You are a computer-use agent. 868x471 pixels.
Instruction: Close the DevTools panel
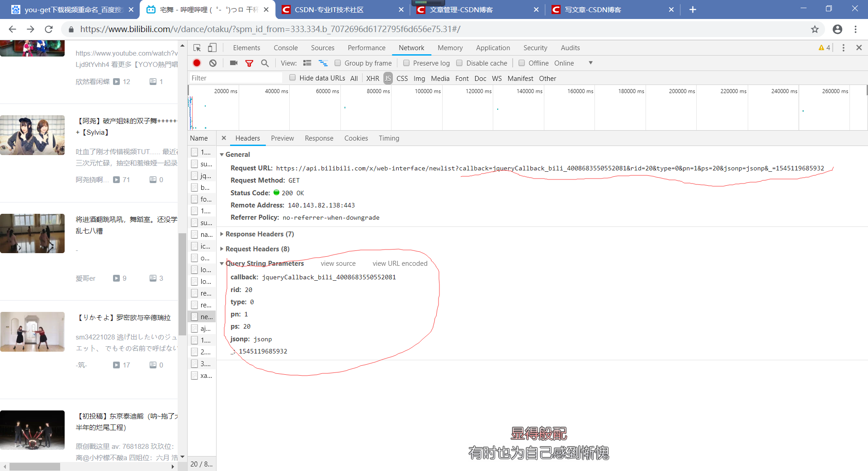tap(859, 48)
